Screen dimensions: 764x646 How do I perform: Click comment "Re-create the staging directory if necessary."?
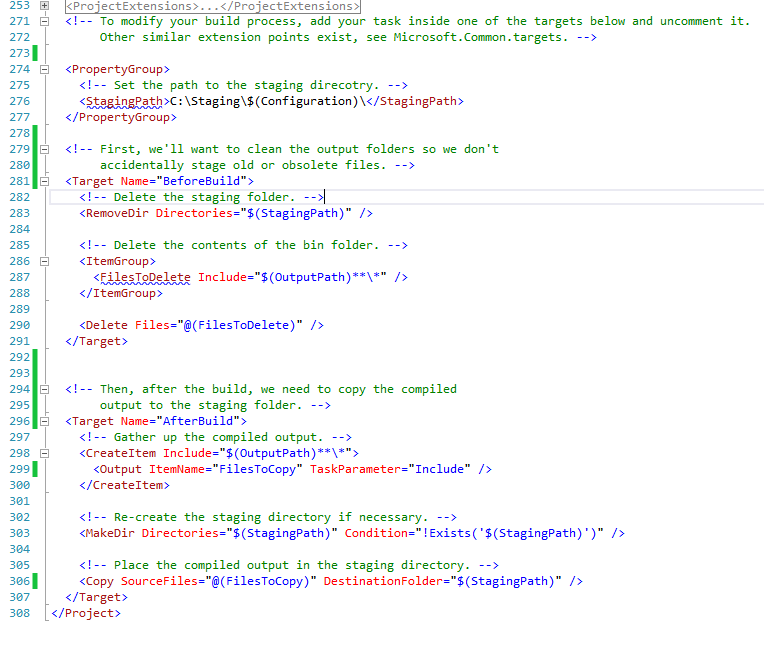(x=271, y=517)
